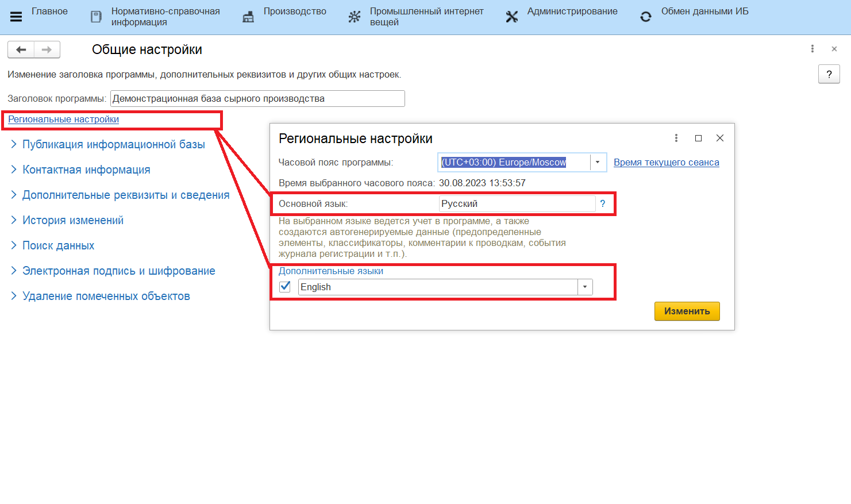Viewport: 851px width, 504px height.
Task: Open the hamburger main menu icon
Action: click(16, 17)
